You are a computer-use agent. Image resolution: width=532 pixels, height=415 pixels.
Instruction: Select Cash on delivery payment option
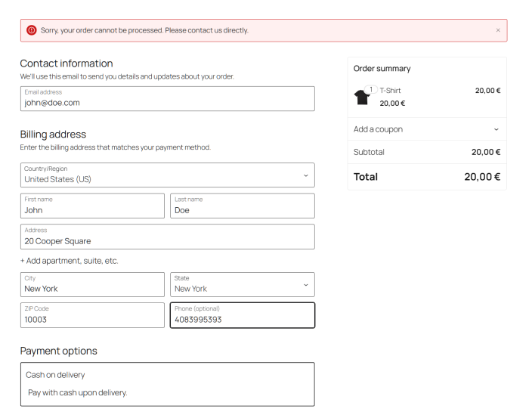point(55,375)
